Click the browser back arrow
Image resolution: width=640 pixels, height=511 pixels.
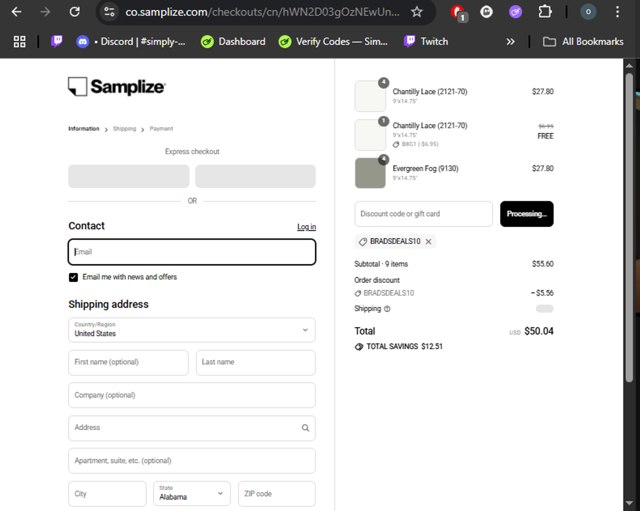(x=17, y=12)
